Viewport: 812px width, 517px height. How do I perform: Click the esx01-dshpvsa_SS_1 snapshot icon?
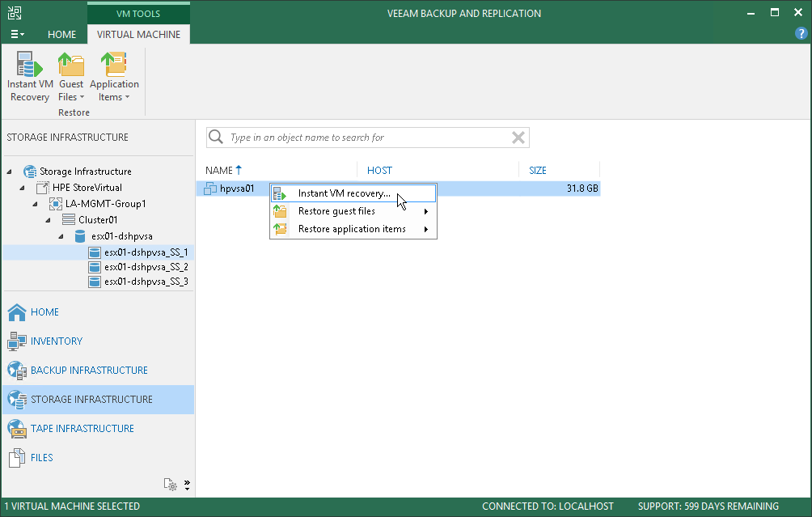coord(95,252)
